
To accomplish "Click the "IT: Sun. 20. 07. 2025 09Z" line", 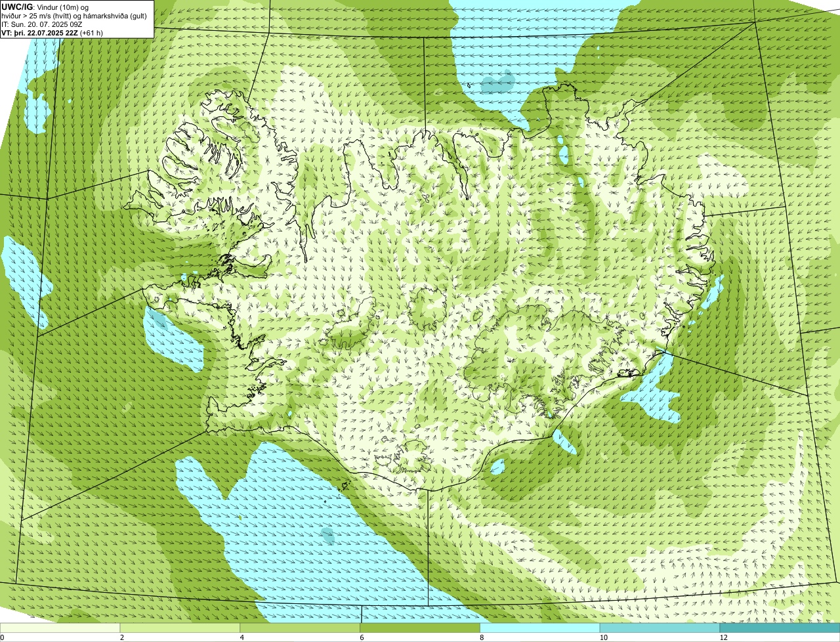I will pos(42,23).
